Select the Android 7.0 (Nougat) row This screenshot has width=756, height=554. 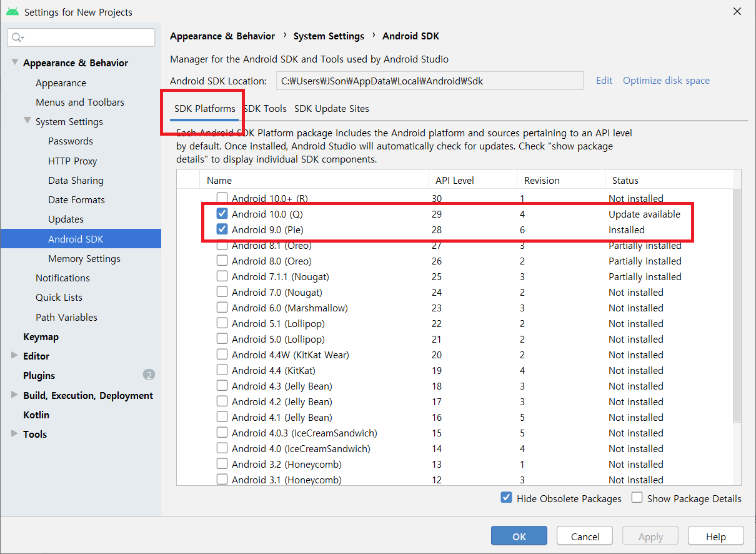[454, 292]
